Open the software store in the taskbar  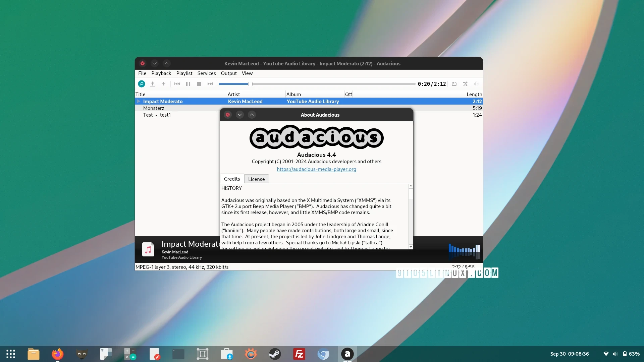click(227, 354)
